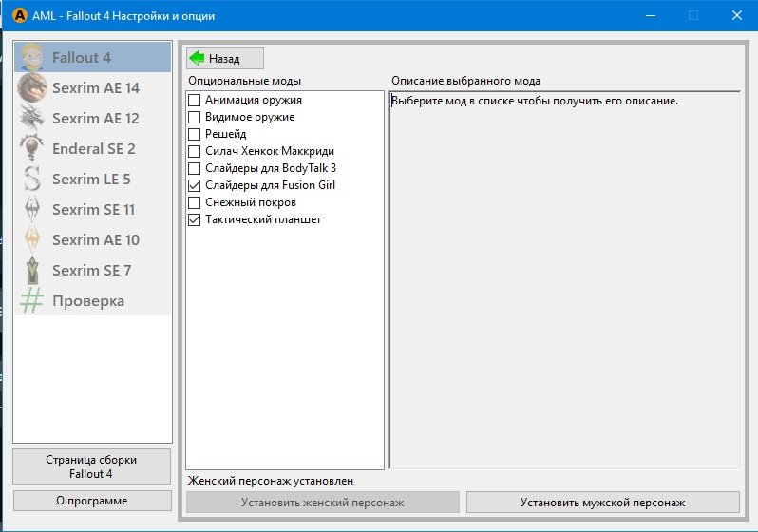758x532 pixels.
Task: Select the Sexrim AE 14 icon
Action: (32, 87)
